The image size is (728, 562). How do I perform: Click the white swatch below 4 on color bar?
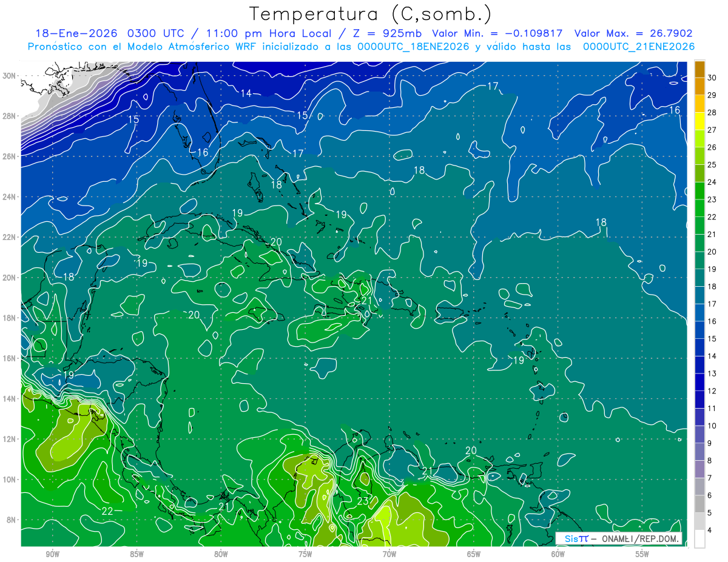(x=699, y=539)
